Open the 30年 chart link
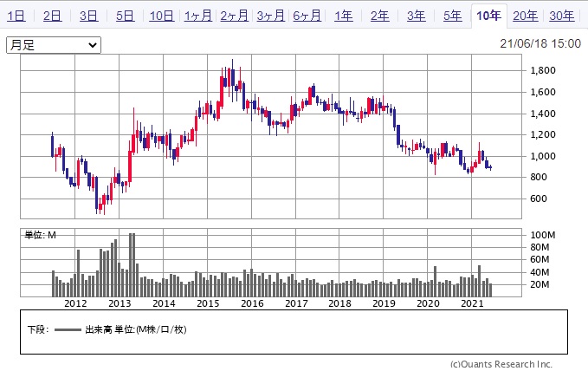This screenshot has width=588, height=371. point(562,16)
